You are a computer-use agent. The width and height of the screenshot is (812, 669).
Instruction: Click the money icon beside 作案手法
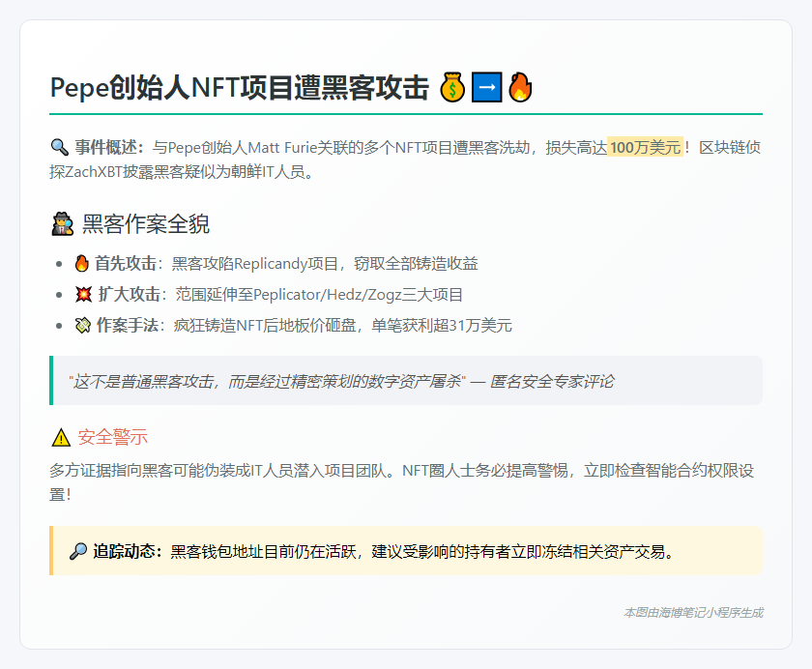pyautogui.click(x=83, y=326)
